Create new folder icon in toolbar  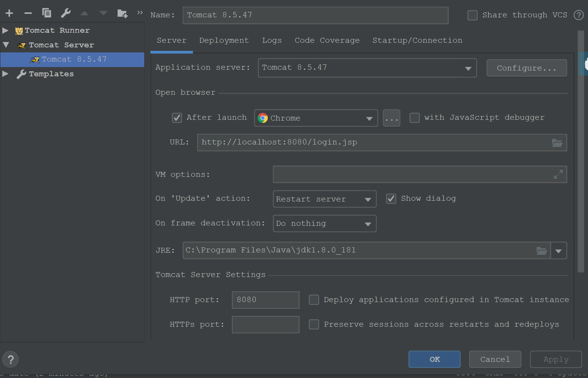122,13
